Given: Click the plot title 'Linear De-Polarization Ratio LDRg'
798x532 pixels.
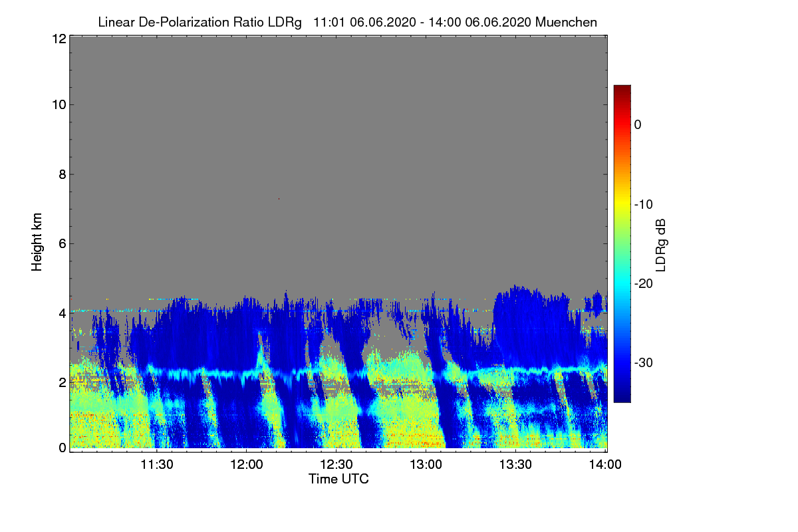Looking at the screenshot, I should pyautogui.click(x=199, y=22).
